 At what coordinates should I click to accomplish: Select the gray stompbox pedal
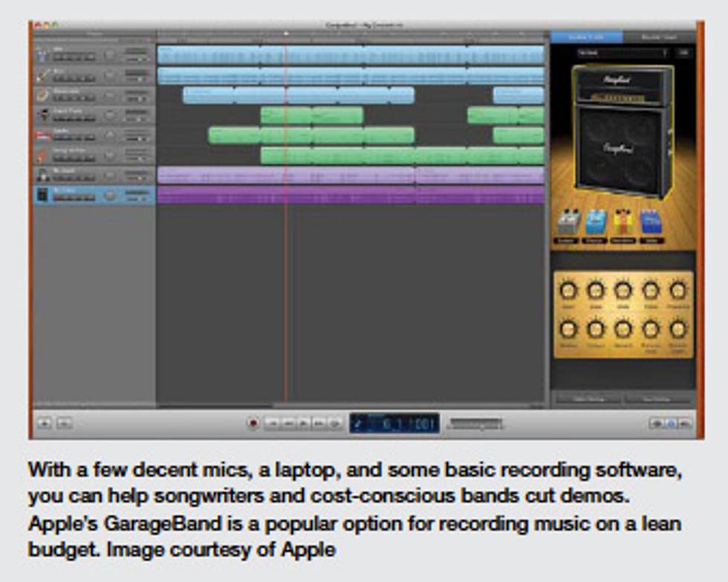pos(569,222)
